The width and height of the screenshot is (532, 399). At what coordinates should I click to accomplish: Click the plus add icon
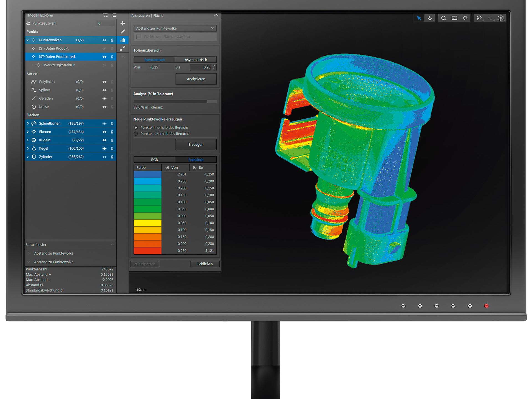point(122,24)
